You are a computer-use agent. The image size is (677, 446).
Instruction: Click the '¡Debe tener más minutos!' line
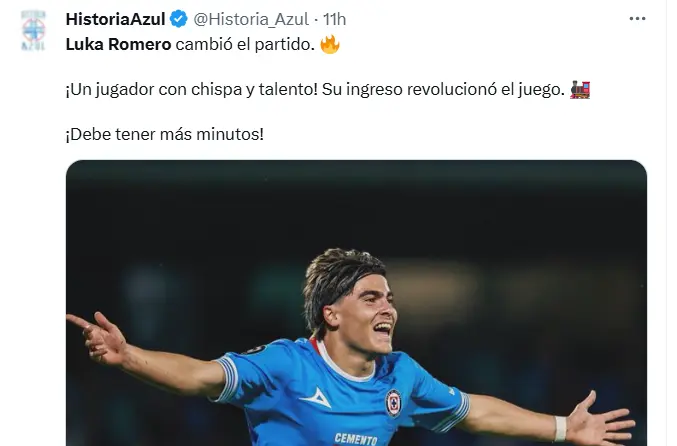165,134
